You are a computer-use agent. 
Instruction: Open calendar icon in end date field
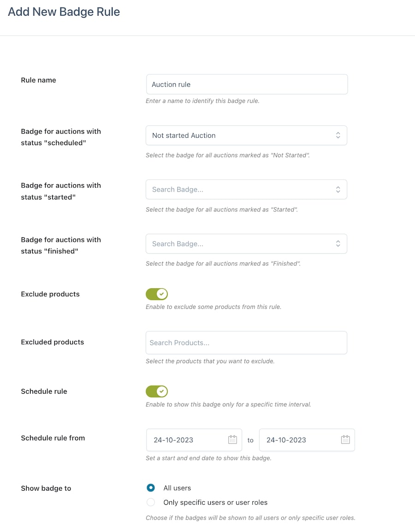345,439
